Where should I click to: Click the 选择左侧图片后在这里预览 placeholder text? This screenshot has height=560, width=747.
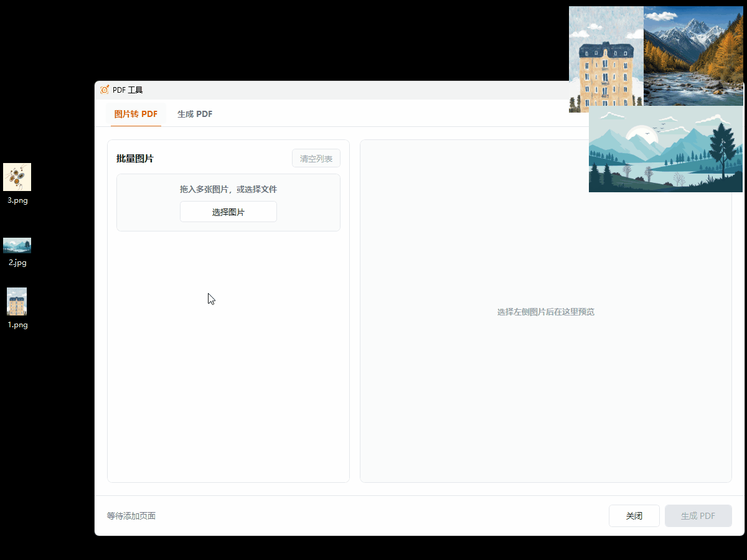[546, 312]
